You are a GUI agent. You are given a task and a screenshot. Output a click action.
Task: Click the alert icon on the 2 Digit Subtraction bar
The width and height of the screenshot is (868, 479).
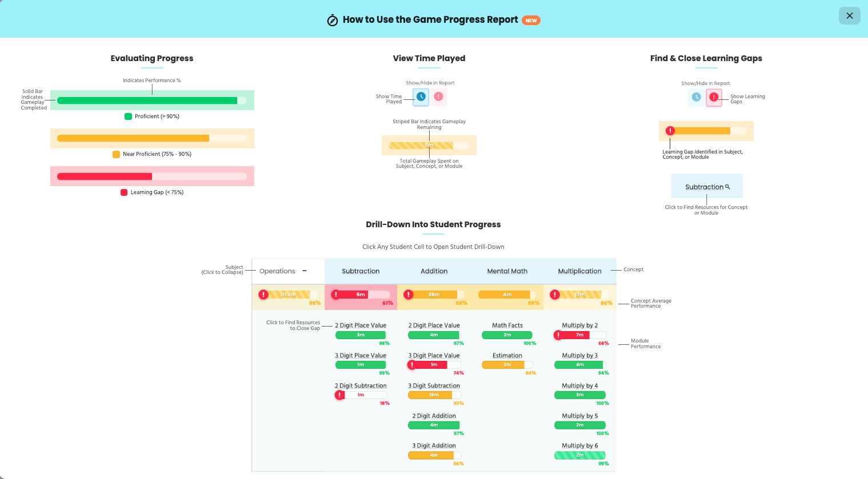coord(340,395)
